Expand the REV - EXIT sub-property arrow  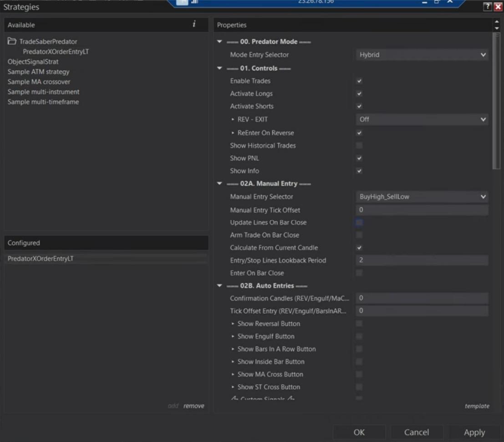pos(233,119)
